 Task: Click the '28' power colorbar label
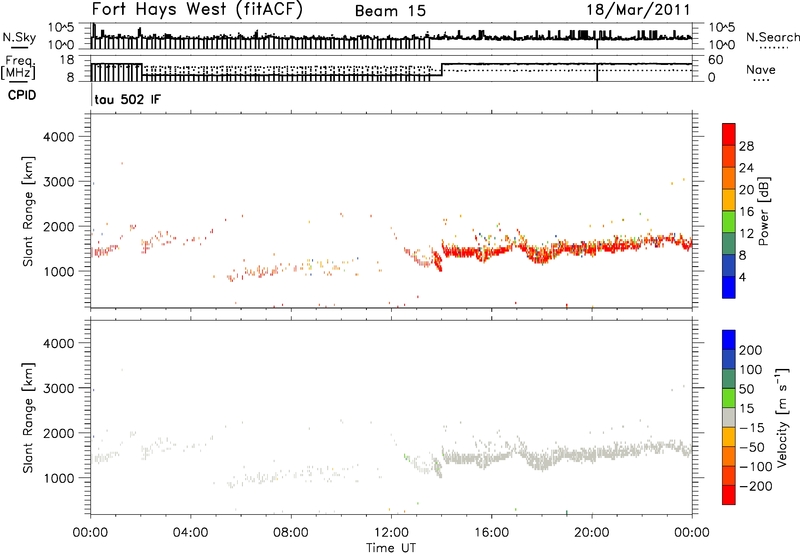click(746, 146)
